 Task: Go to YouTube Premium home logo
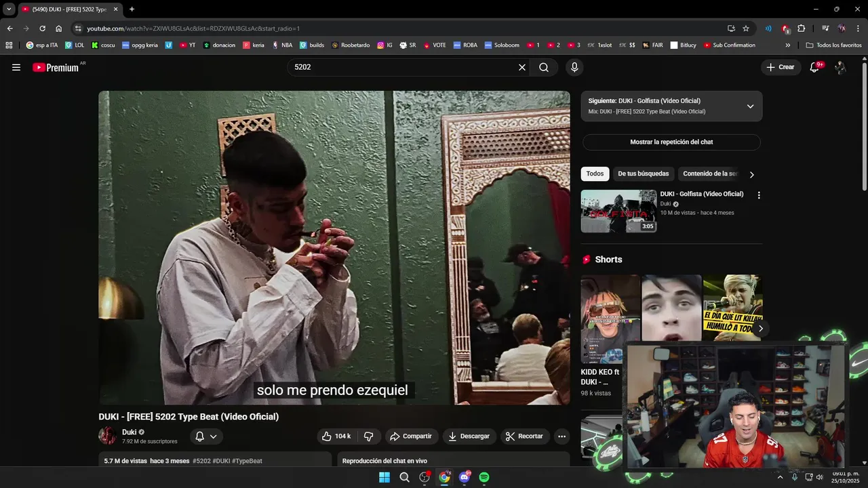(x=56, y=67)
